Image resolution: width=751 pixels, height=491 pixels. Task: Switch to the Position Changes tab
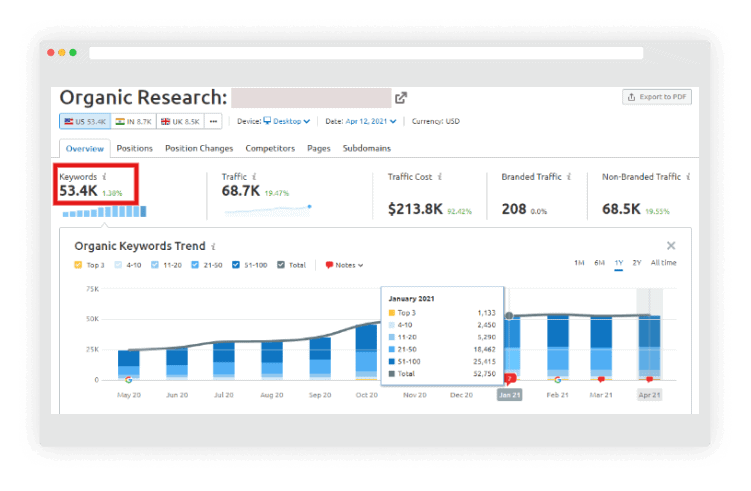click(x=198, y=148)
